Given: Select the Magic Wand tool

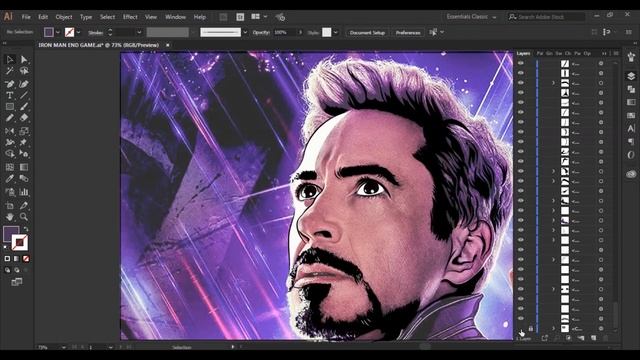Looking at the screenshot, I should pos(10,71).
